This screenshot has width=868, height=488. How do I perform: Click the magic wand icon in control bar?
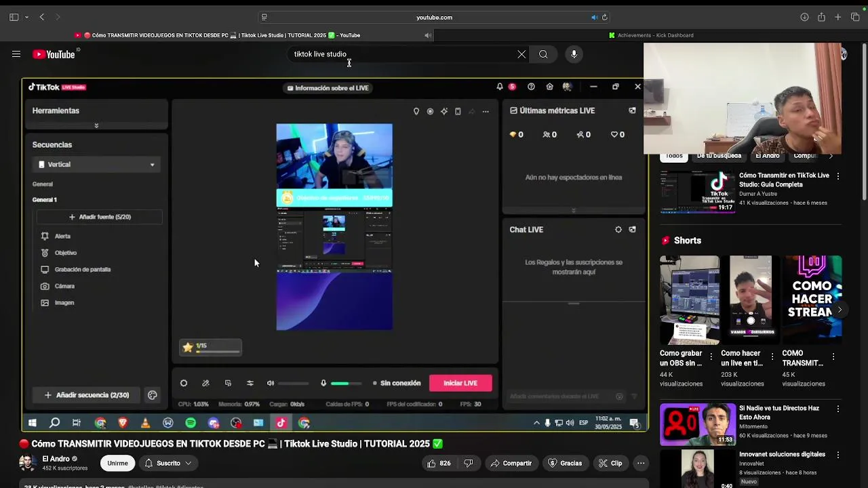click(x=205, y=383)
